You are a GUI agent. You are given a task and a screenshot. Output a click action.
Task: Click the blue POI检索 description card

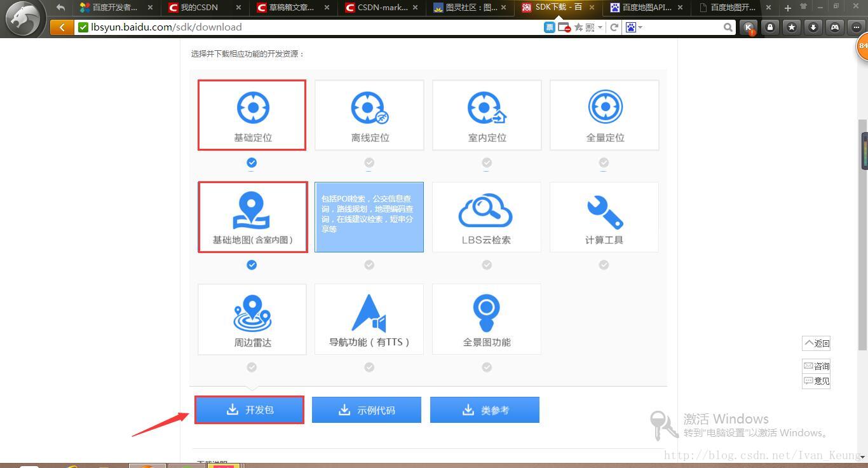369,217
